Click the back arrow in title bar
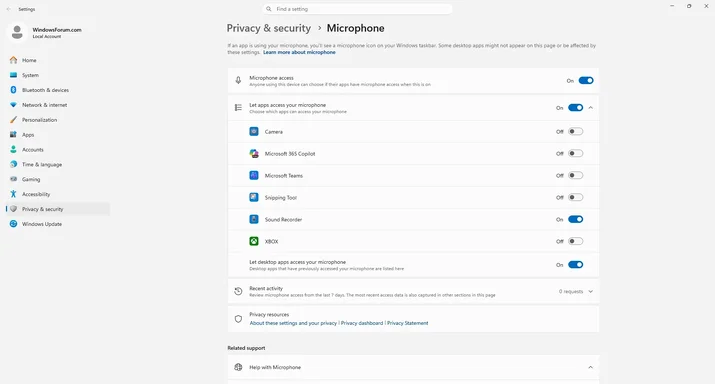 click(9, 9)
